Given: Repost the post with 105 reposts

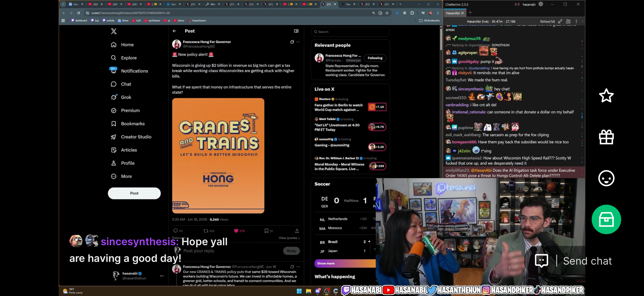Looking at the screenshot, I should pos(209,231).
